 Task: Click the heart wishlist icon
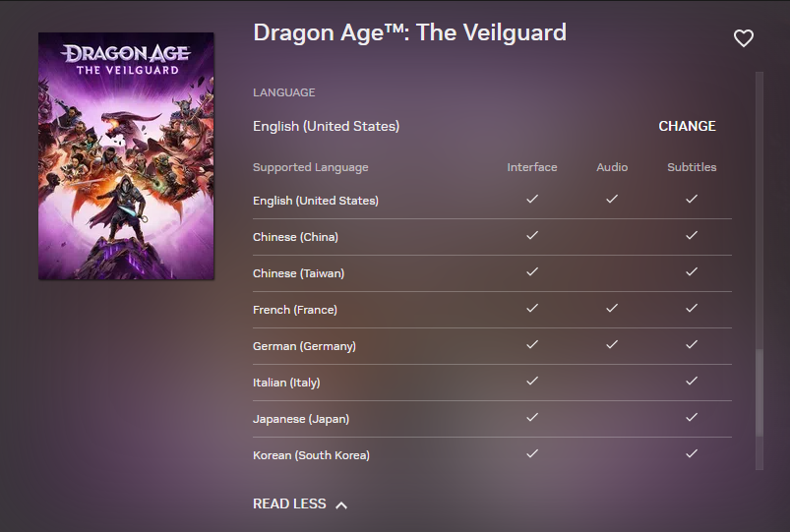coord(743,38)
